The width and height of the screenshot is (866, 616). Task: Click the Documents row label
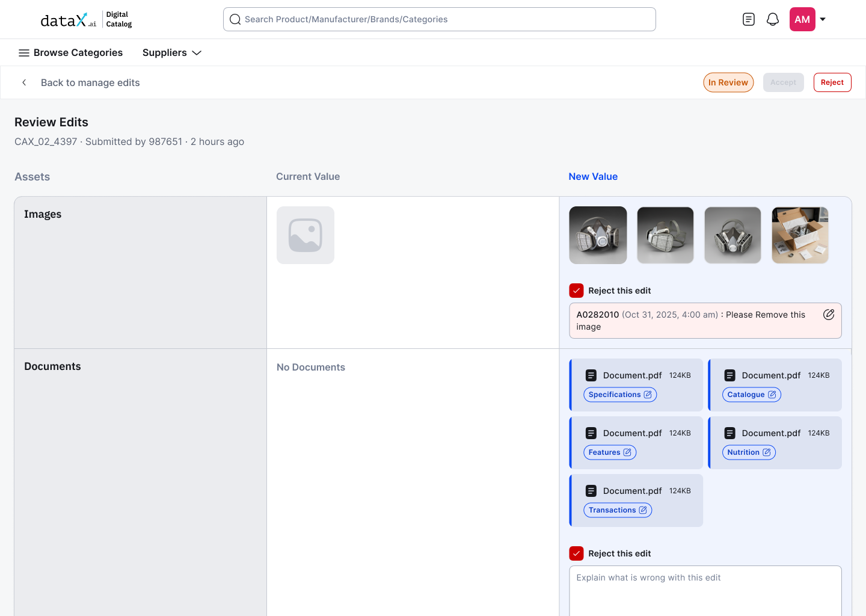coord(52,366)
